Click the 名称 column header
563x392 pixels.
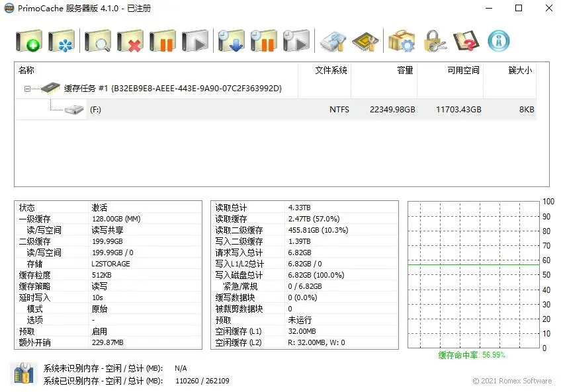pyautogui.click(x=26, y=70)
